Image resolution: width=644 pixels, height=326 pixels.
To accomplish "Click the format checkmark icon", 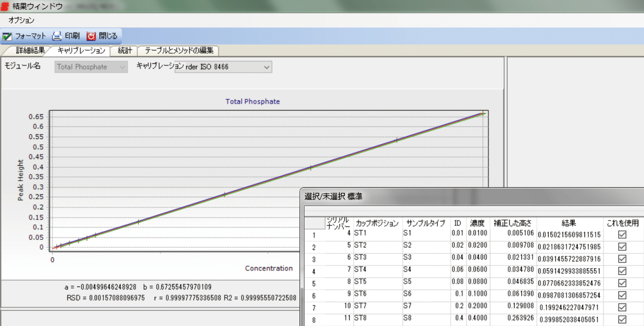I will point(7,36).
